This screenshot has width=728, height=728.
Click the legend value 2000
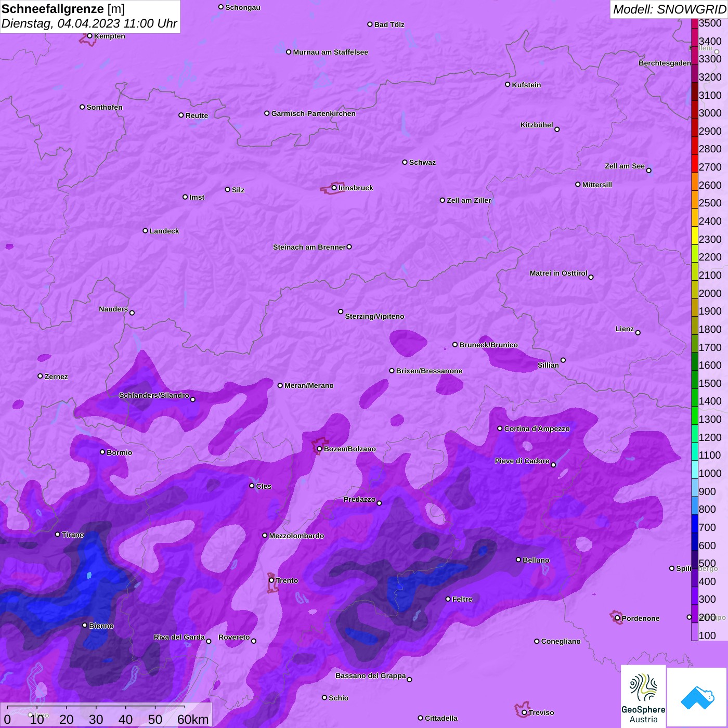(x=710, y=293)
